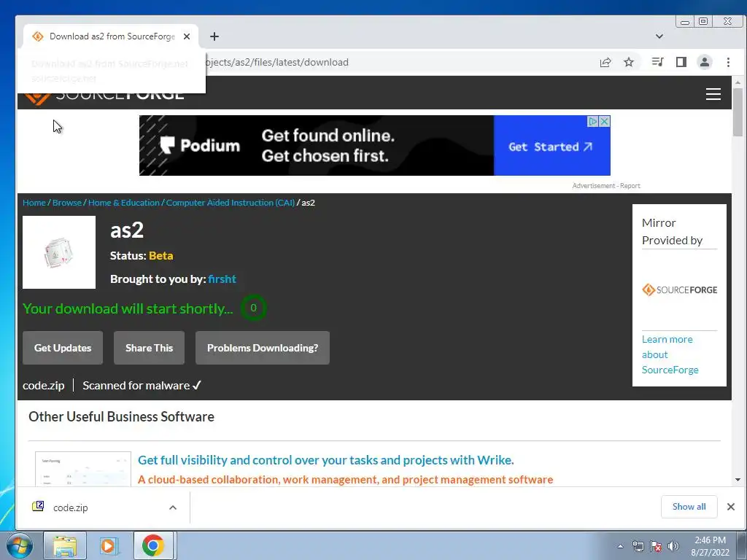Click the Chrome taskbar icon

[x=153, y=545]
